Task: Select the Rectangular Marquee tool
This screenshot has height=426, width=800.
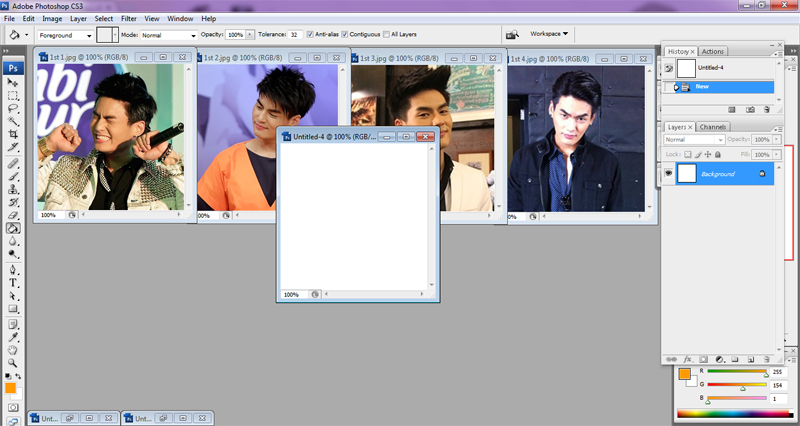Action: pyautogui.click(x=13, y=95)
